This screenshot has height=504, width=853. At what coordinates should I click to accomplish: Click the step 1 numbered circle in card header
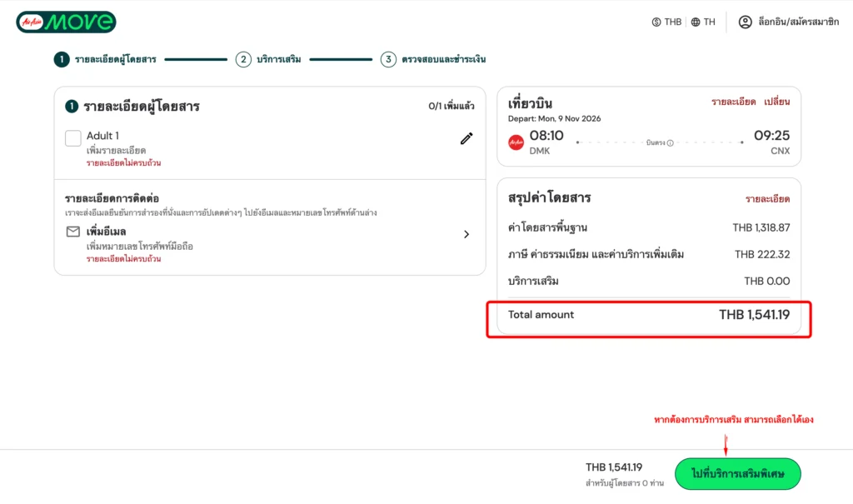(x=72, y=106)
